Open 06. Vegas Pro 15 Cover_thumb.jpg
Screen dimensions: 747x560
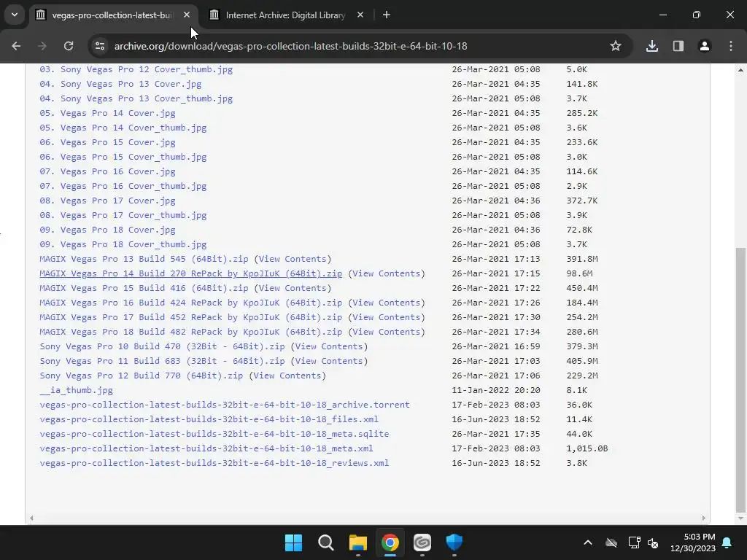(123, 157)
